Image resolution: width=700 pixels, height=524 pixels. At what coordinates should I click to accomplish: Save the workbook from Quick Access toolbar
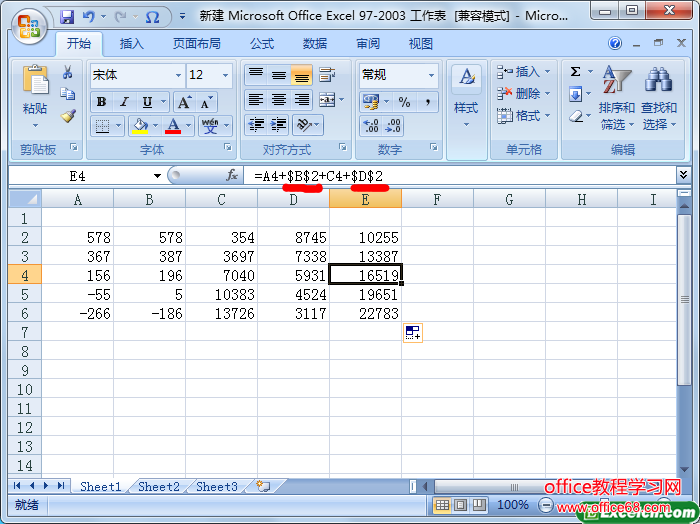[67, 17]
